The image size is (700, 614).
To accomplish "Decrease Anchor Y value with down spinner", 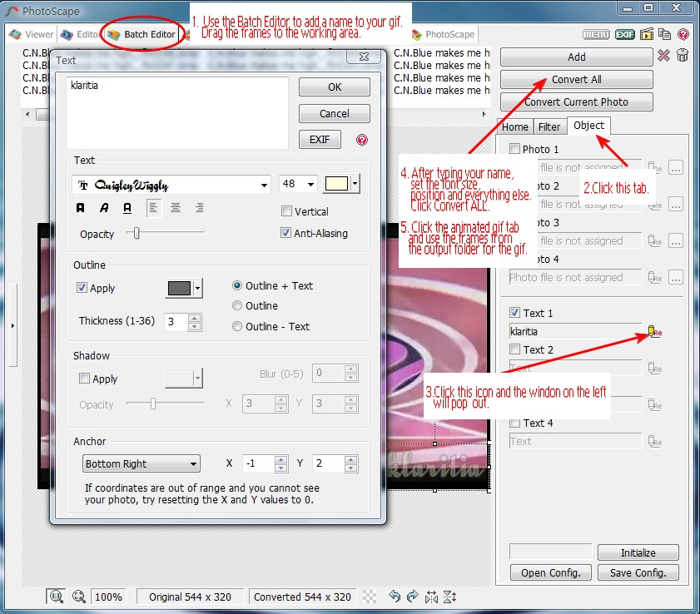I will click(x=351, y=468).
